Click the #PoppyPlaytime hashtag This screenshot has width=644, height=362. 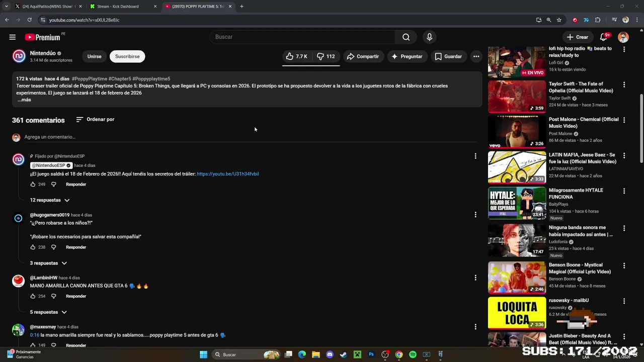90,79
